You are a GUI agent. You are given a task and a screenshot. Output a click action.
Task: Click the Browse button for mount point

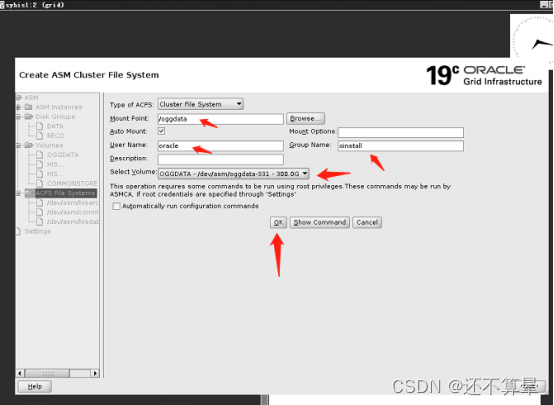pyautogui.click(x=305, y=118)
